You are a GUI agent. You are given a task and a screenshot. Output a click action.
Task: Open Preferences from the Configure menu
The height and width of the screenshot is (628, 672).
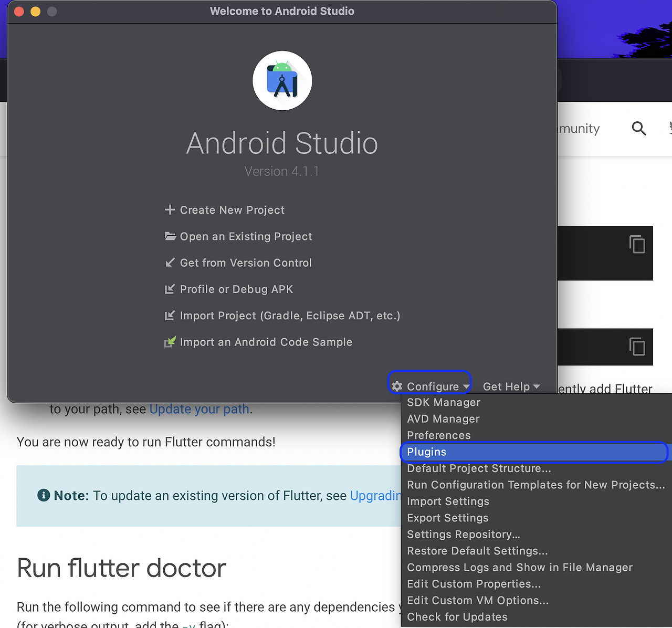tap(536, 435)
